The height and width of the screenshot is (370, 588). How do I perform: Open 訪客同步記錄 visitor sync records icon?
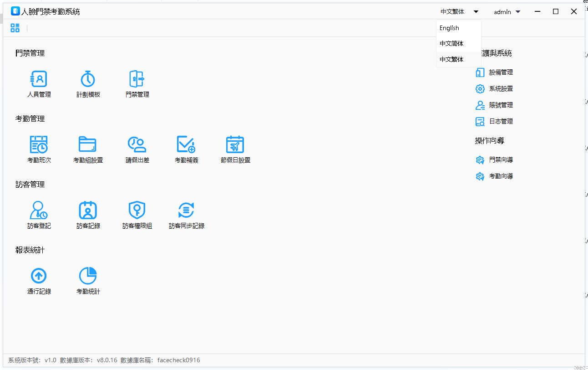click(x=186, y=211)
